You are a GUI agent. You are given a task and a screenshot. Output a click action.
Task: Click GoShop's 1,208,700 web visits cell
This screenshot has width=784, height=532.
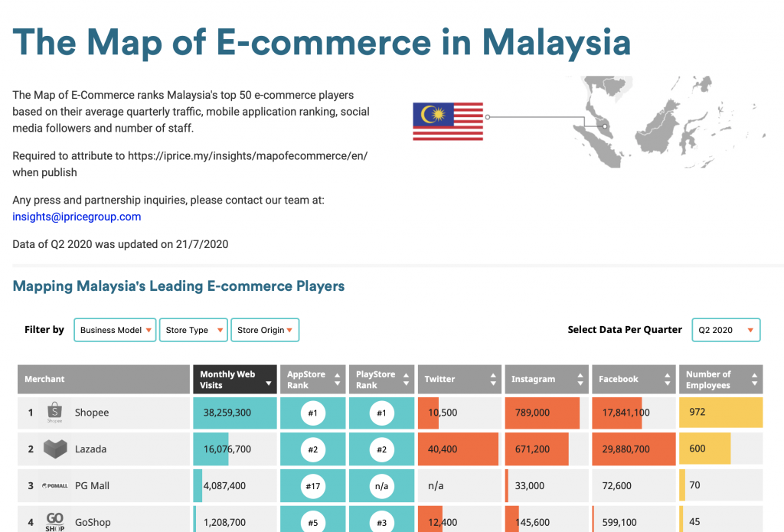[235, 521]
